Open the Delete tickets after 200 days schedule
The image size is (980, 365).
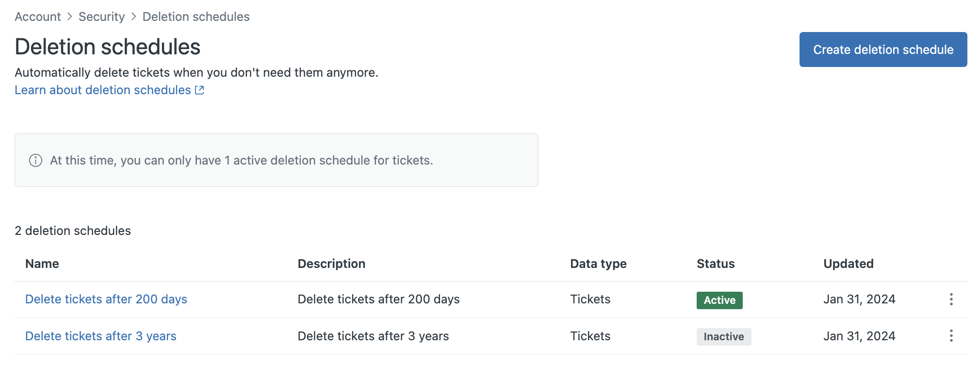click(106, 299)
